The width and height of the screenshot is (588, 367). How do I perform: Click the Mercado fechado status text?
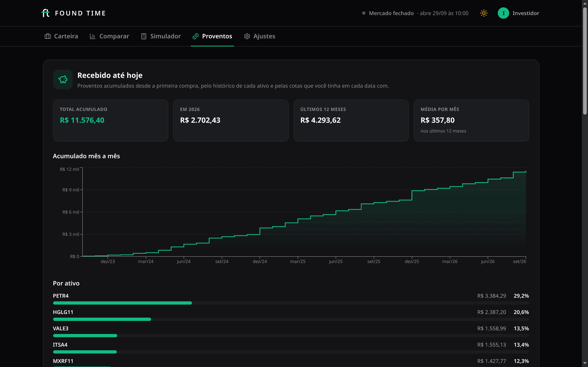point(391,13)
